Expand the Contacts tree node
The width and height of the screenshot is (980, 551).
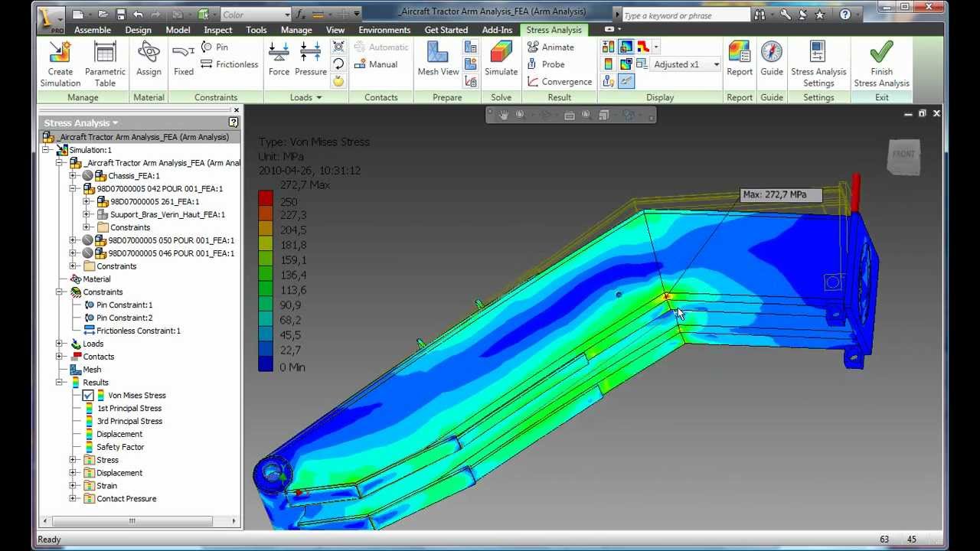[60, 357]
